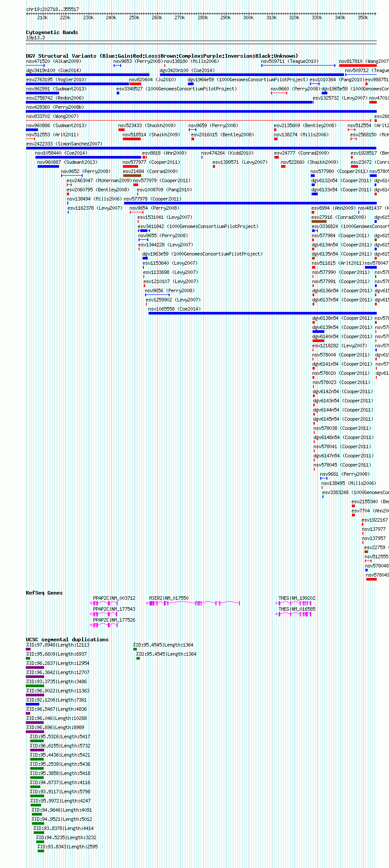389x868 pixels.
Task: Click the nsv1058440 (Coe2014) label
Action: coord(62,153)
